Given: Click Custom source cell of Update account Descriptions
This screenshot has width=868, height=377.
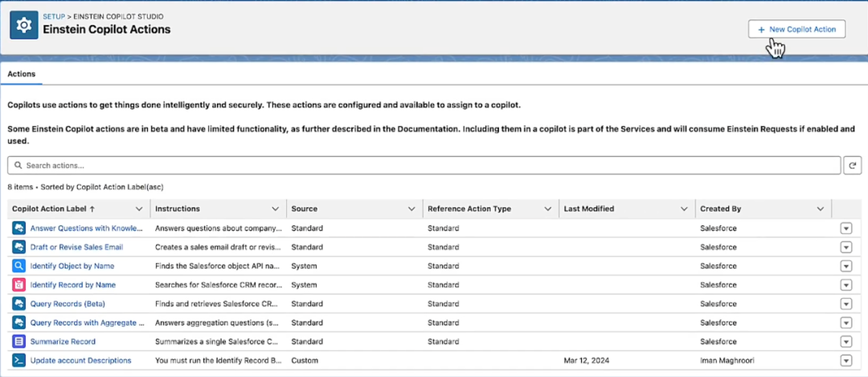Looking at the screenshot, I should [305, 360].
